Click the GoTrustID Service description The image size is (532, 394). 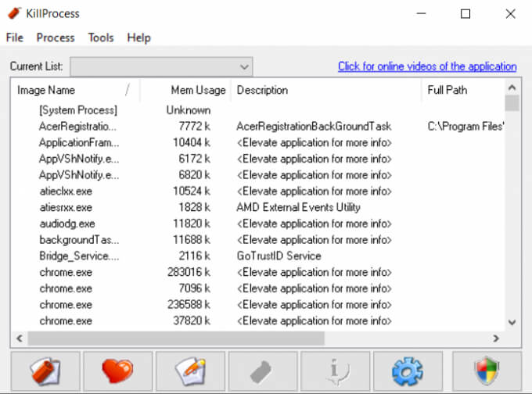coord(279,256)
